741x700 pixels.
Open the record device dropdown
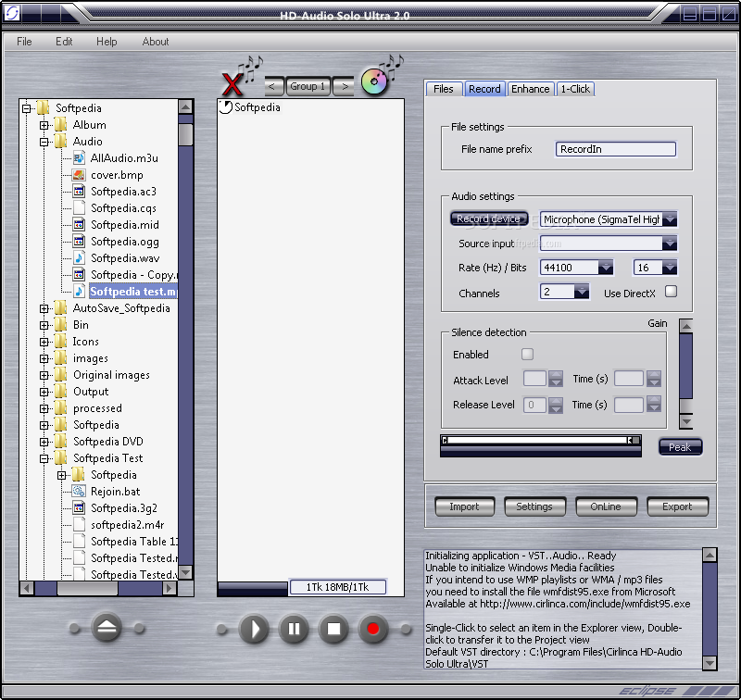click(x=669, y=219)
